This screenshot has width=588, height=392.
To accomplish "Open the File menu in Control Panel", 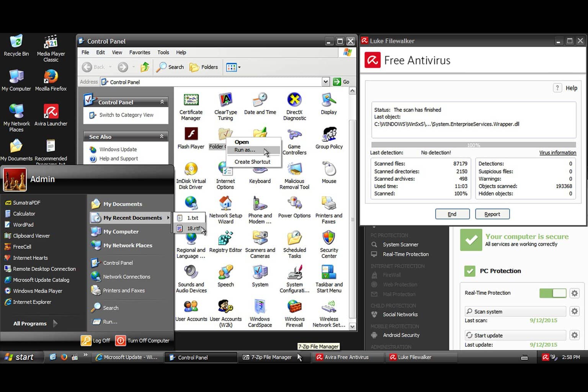I will pyautogui.click(x=85, y=52).
